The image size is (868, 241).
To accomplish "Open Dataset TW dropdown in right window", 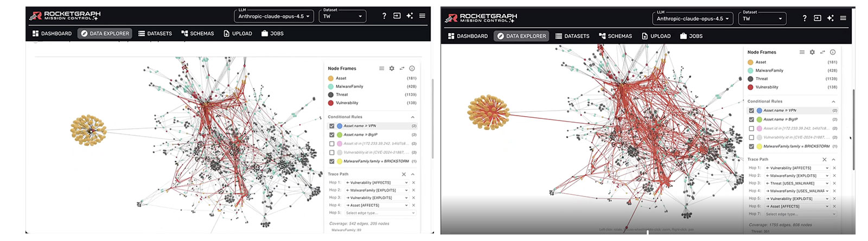I will pos(763,18).
